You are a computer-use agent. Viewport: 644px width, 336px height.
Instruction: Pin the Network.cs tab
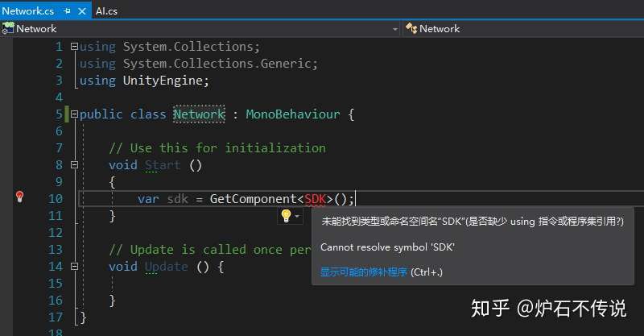point(65,11)
